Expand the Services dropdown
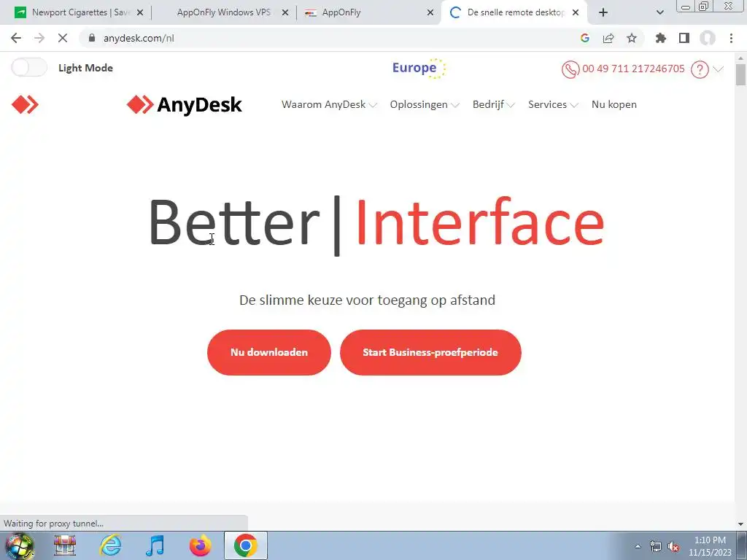The height and width of the screenshot is (560, 747). pyautogui.click(x=553, y=105)
